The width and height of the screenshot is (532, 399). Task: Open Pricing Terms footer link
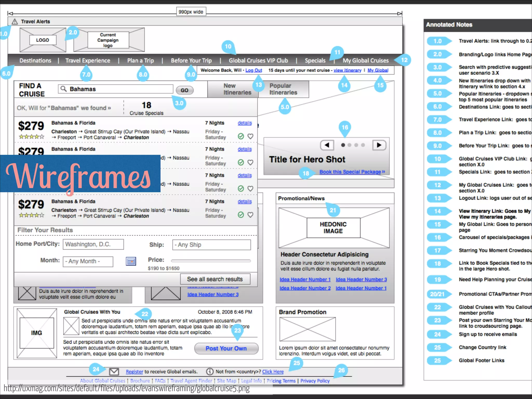281,381
